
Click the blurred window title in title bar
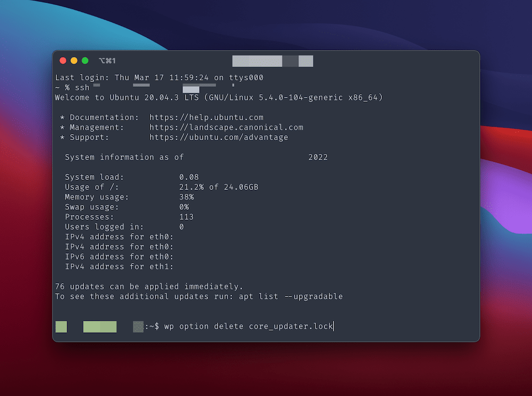coord(273,61)
